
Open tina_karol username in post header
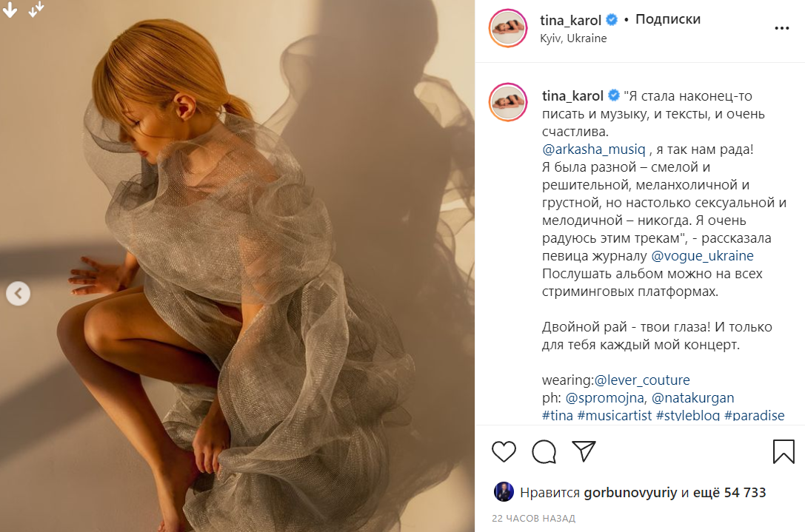pyautogui.click(x=570, y=20)
